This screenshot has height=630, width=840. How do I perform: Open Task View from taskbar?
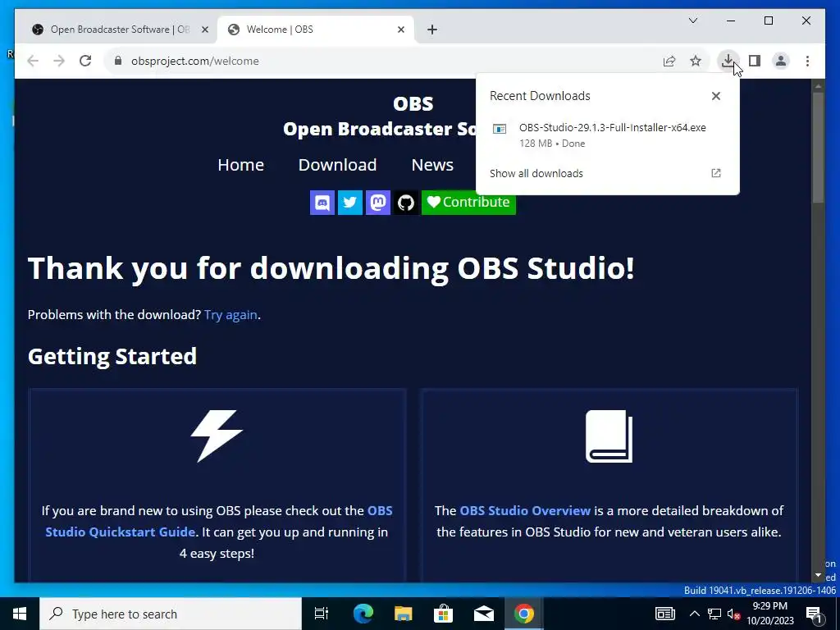321,614
